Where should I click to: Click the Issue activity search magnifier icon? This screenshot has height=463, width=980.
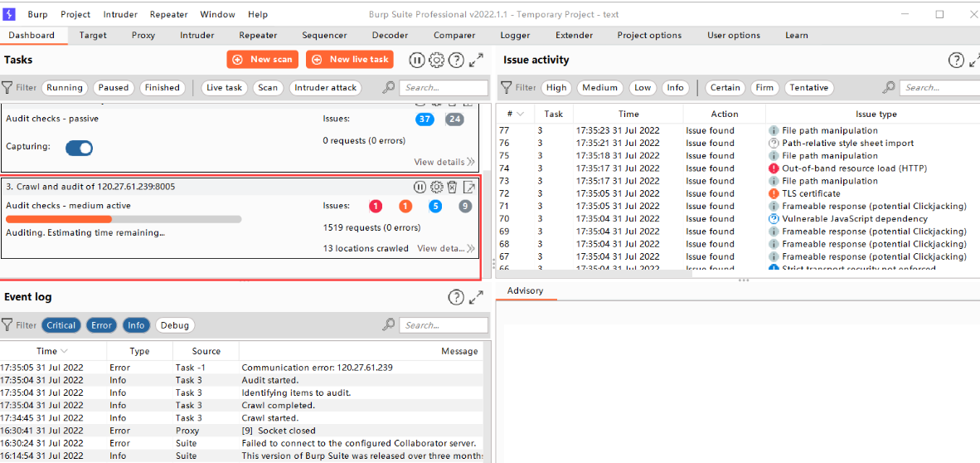click(888, 88)
